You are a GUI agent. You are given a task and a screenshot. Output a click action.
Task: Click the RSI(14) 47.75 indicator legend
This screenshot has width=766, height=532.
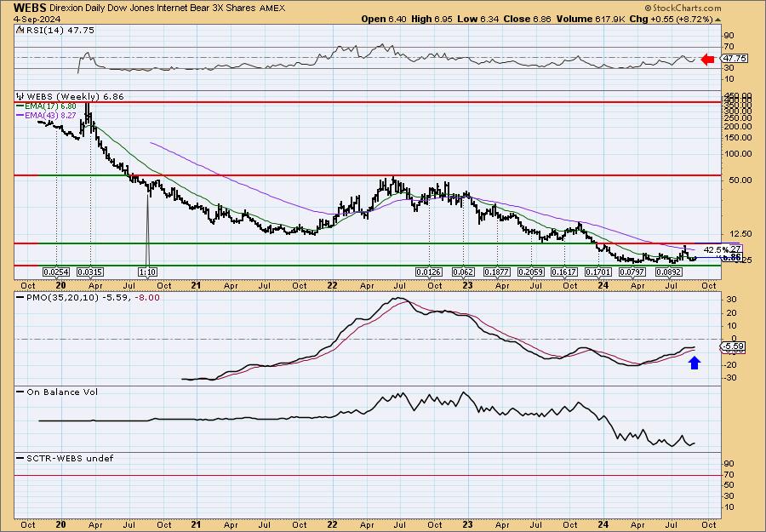pyautogui.click(x=59, y=31)
